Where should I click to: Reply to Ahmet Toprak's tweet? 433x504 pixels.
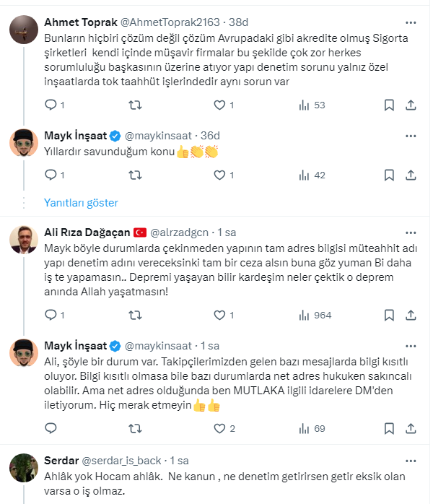pyautogui.click(x=51, y=105)
